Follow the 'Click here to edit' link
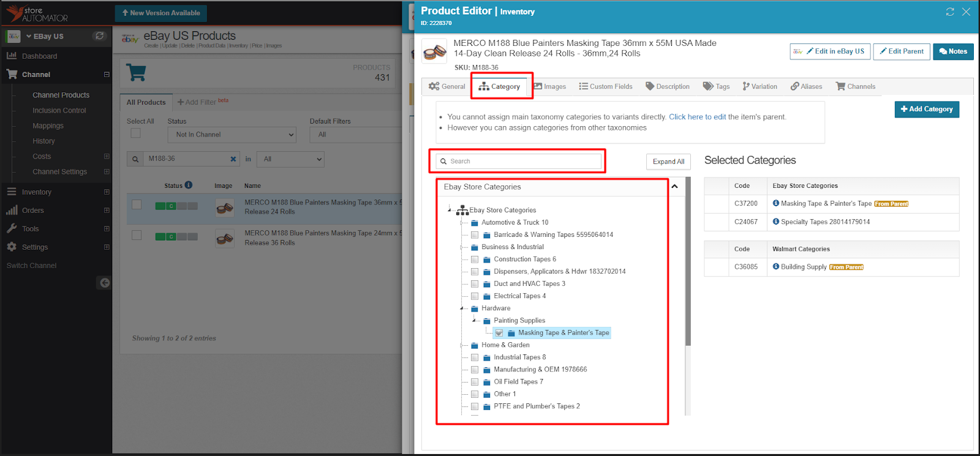The height and width of the screenshot is (456, 980). [697, 117]
